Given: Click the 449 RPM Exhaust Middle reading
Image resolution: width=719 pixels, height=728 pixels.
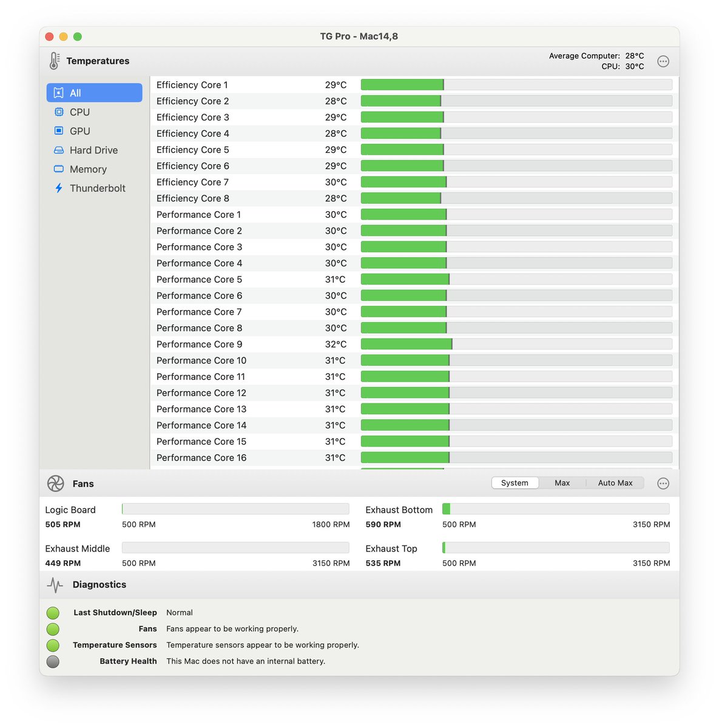Looking at the screenshot, I should [x=62, y=564].
